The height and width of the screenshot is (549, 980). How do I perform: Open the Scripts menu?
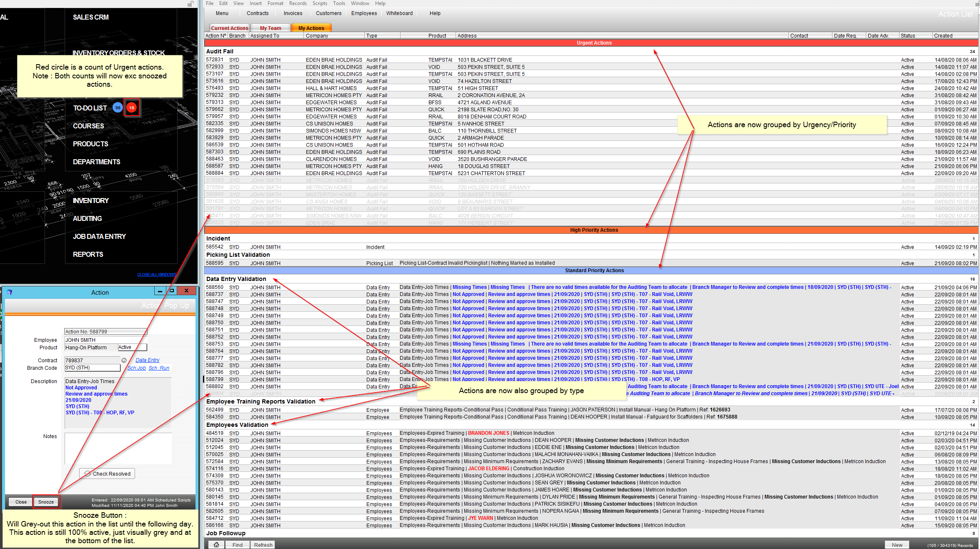point(319,3)
